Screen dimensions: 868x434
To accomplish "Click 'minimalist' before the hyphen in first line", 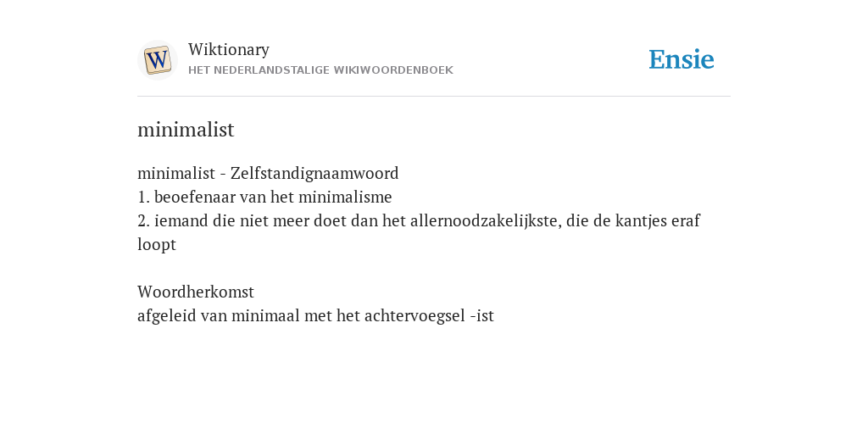I will click(176, 173).
